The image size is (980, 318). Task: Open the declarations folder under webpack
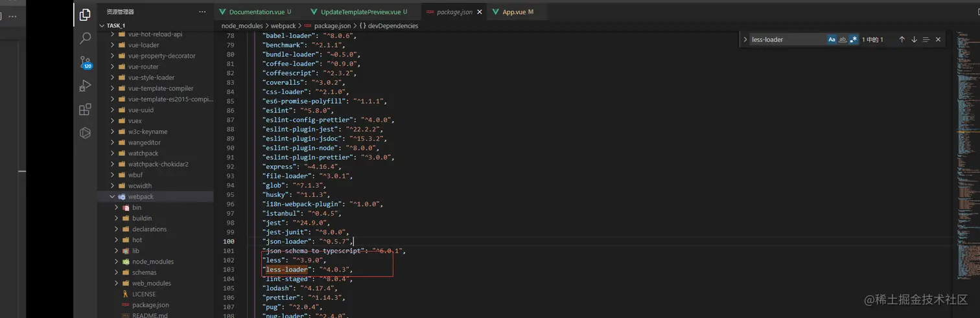pos(156,229)
